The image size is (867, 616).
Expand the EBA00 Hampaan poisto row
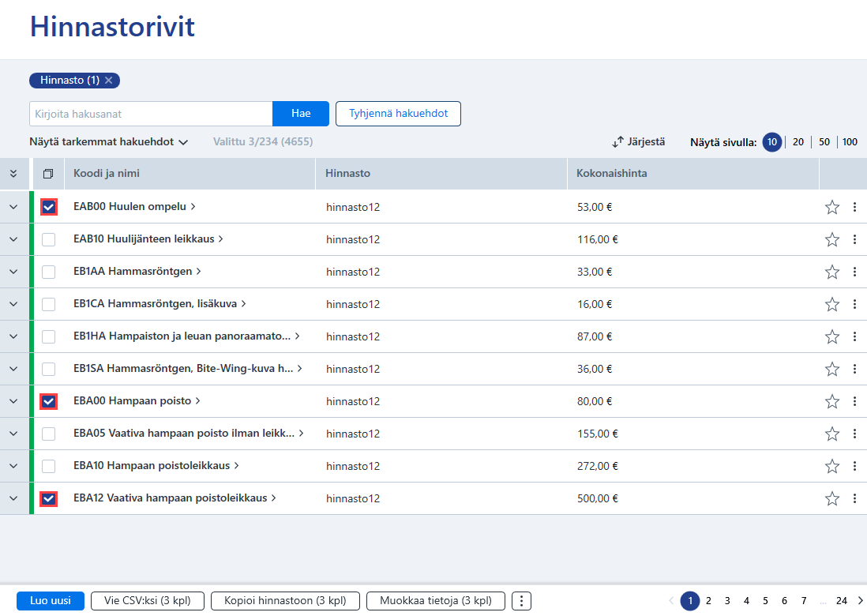point(13,401)
